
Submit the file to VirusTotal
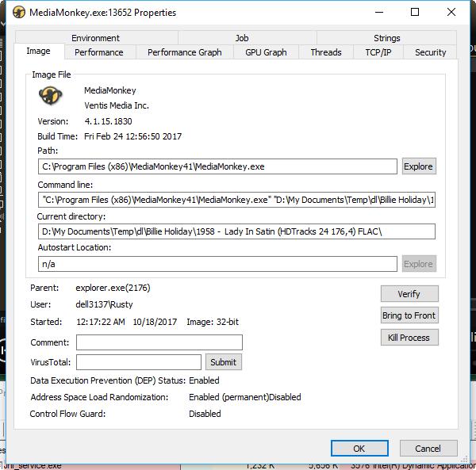[223, 361]
